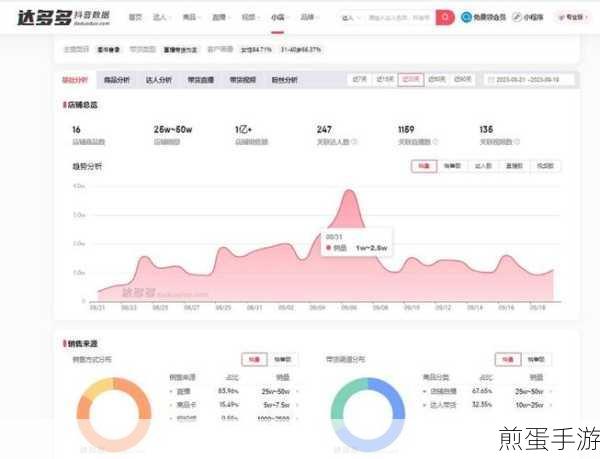Show 销量 in the trend chart
This screenshot has width=600, height=459.
coord(424,166)
